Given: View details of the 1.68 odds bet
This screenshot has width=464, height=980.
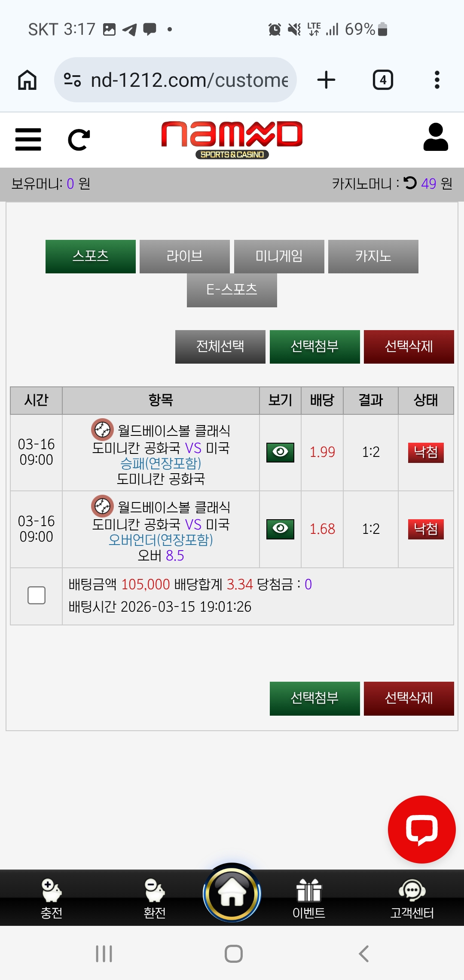Looking at the screenshot, I should pos(280,529).
